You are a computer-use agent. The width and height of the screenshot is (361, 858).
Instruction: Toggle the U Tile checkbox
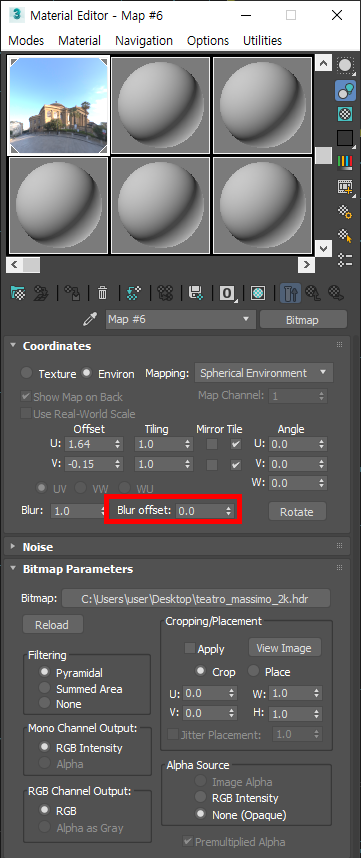236,444
